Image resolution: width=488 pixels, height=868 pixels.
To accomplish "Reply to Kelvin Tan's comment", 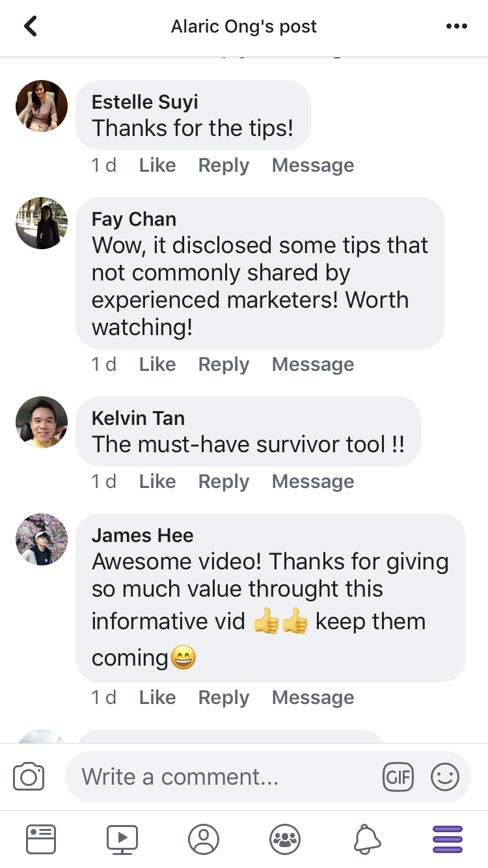I will click(224, 481).
